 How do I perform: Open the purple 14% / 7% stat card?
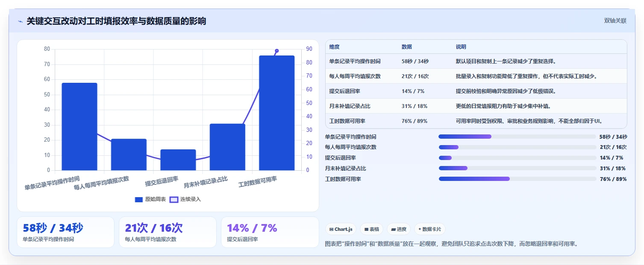click(270, 232)
